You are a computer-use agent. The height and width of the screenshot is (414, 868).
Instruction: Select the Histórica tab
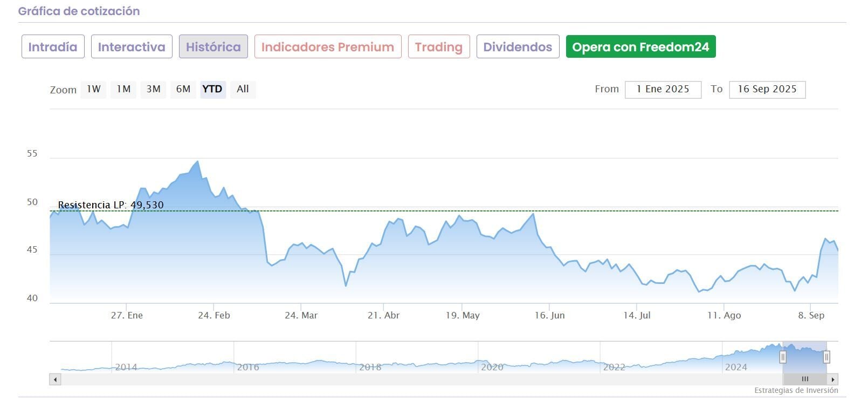click(213, 47)
